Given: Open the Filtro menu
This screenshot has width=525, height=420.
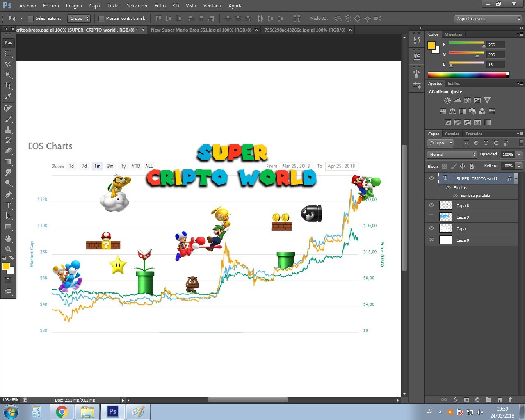Looking at the screenshot, I should point(160,6).
